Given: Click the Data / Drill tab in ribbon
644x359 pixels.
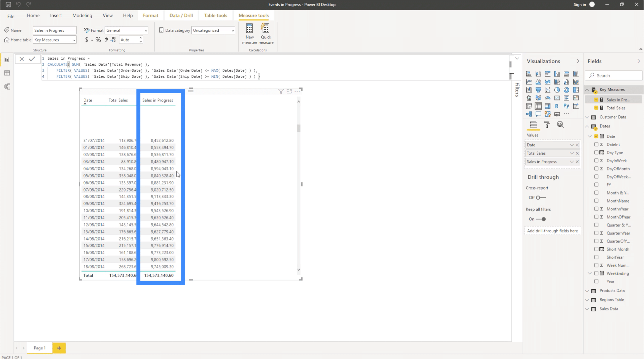Looking at the screenshot, I should [180, 16].
